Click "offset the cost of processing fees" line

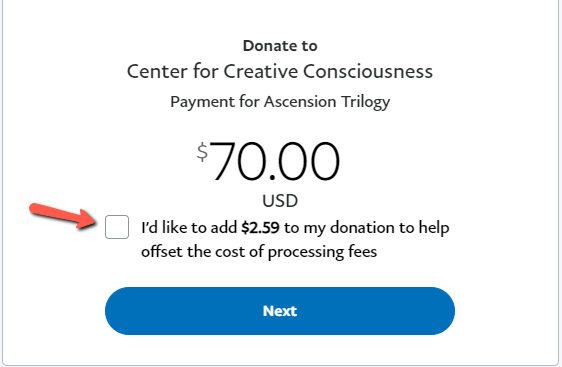pyautogui.click(x=259, y=252)
